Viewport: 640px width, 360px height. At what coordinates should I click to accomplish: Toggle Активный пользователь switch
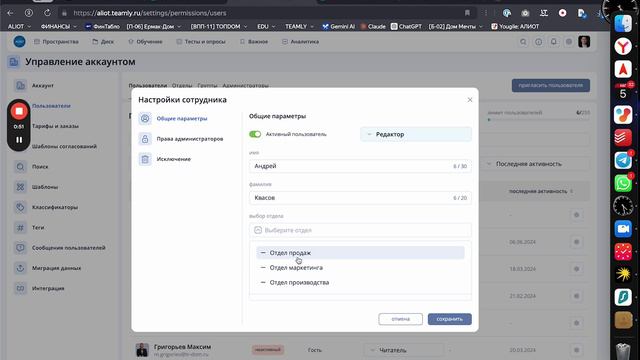pos(255,134)
